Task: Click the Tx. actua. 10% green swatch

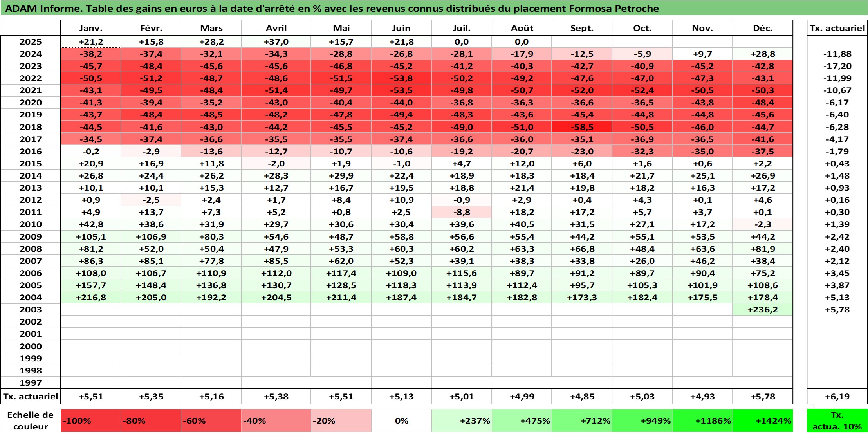Action: coord(837,421)
